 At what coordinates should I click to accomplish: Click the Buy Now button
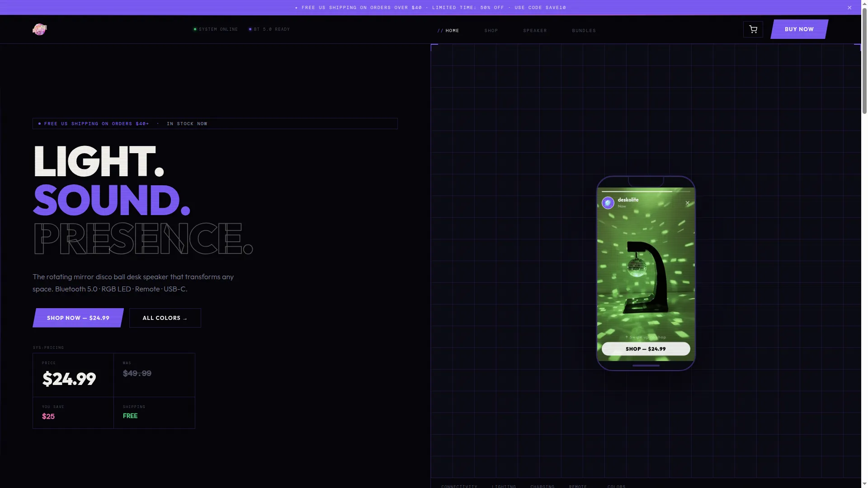coord(799,29)
